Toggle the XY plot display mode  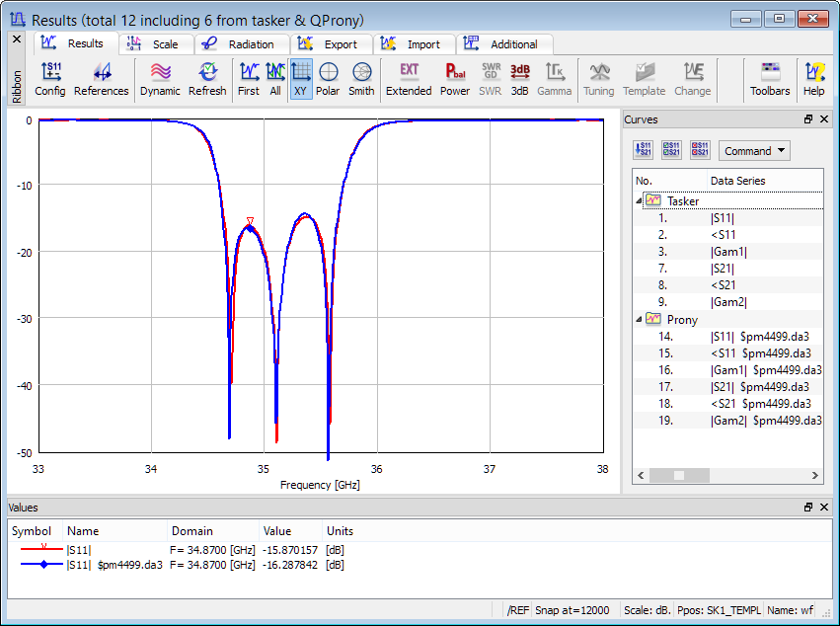(x=301, y=79)
